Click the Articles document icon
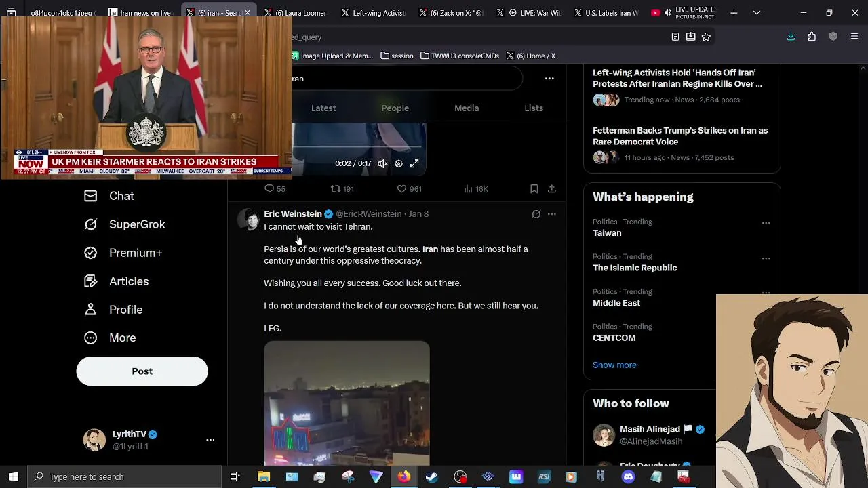868x488 pixels. tap(90, 281)
